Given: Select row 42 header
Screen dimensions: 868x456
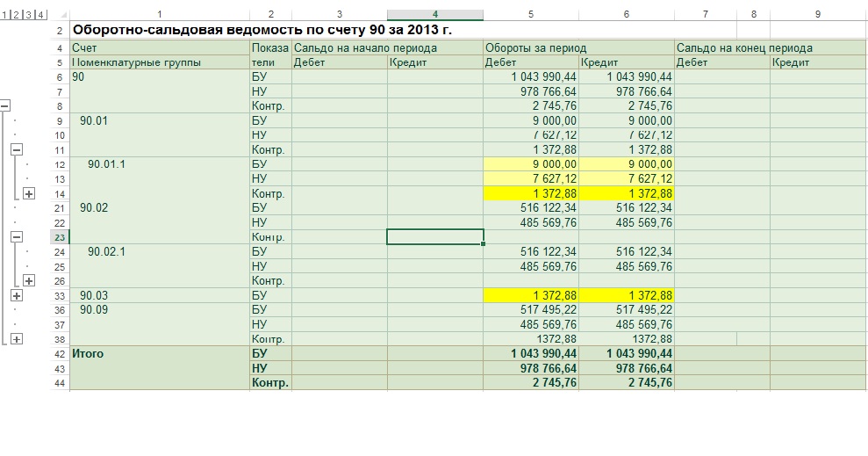Looking at the screenshot, I should point(60,354).
